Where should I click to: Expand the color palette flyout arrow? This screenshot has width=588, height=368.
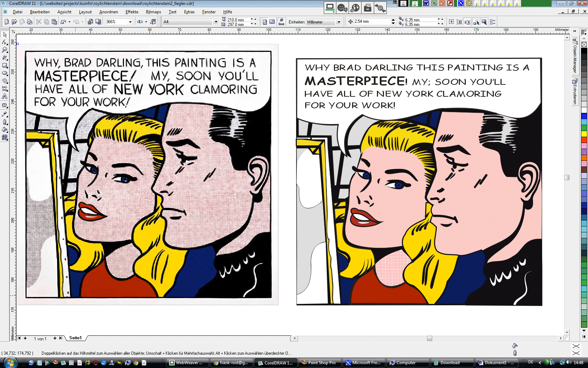coord(584,336)
